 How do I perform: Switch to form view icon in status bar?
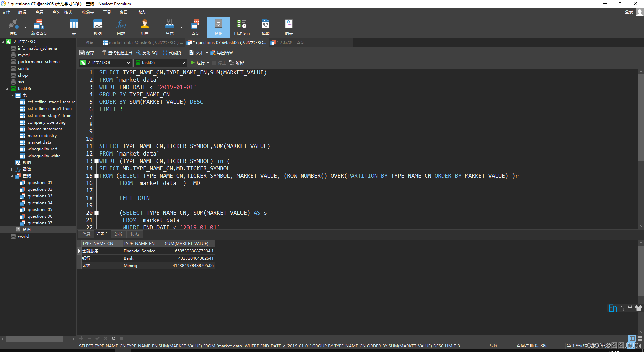point(640,338)
